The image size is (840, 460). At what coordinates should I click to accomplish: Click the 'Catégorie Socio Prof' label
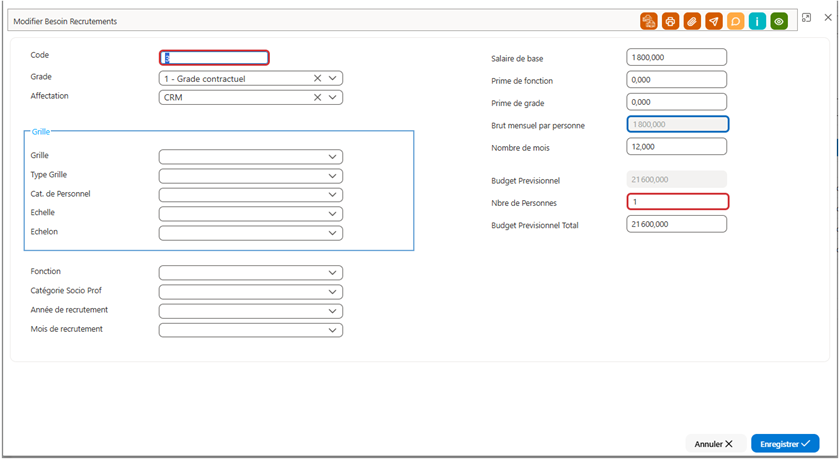[x=66, y=290]
